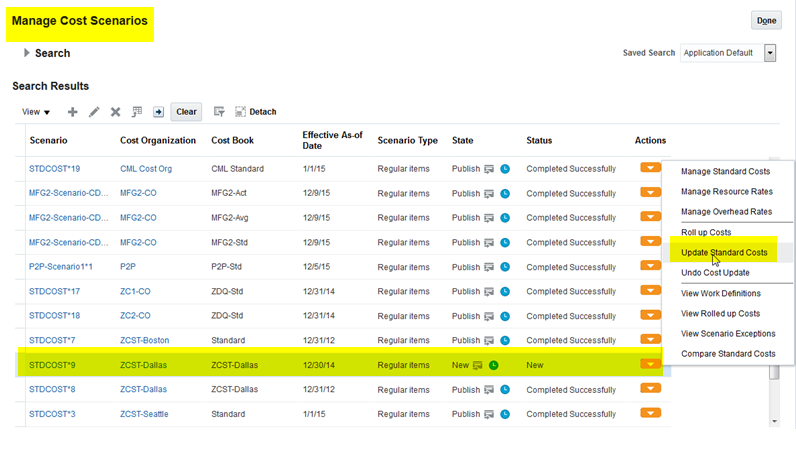Screen dimensions: 796x450
Task: Open the STDCOST*17 scenario link
Action: (54, 292)
